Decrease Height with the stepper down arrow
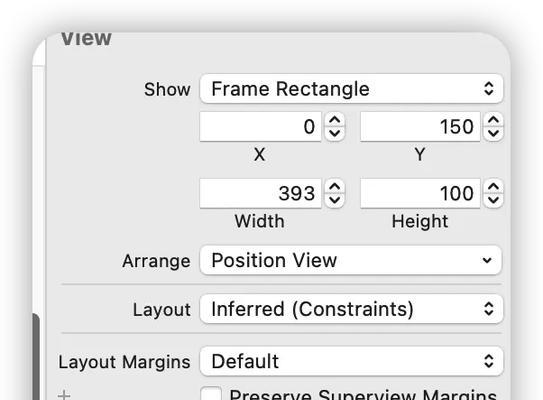543x400 pixels. pyautogui.click(x=493, y=200)
